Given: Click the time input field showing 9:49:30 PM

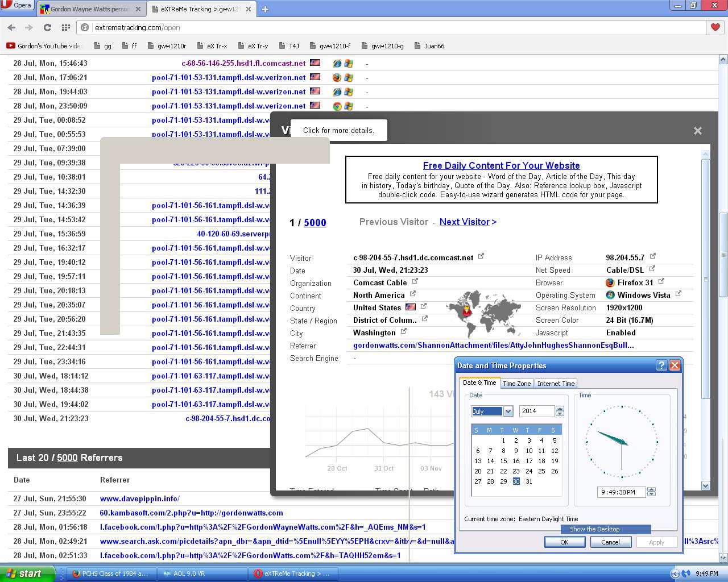Looking at the screenshot, I should [x=621, y=492].
